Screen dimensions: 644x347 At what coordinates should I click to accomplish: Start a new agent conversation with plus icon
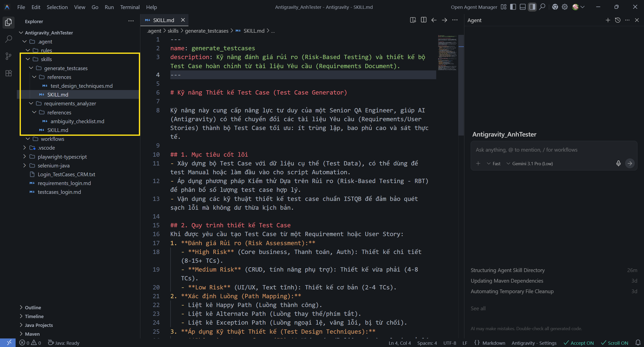coord(608,20)
